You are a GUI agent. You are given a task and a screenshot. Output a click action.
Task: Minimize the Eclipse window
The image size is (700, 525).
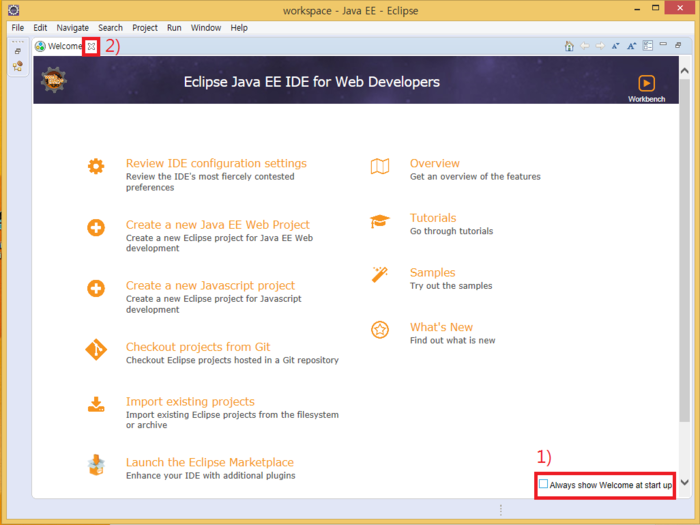637,8
